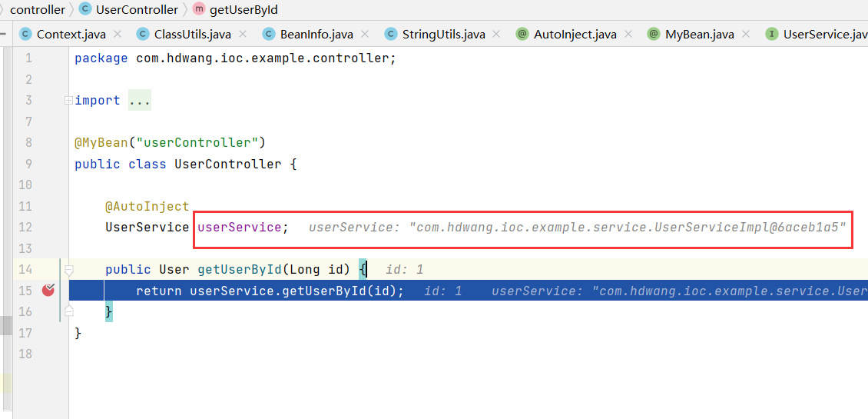Click the UserController class icon in breadcrumb
This screenshot has width=868, height=419.
coord(86,9)
